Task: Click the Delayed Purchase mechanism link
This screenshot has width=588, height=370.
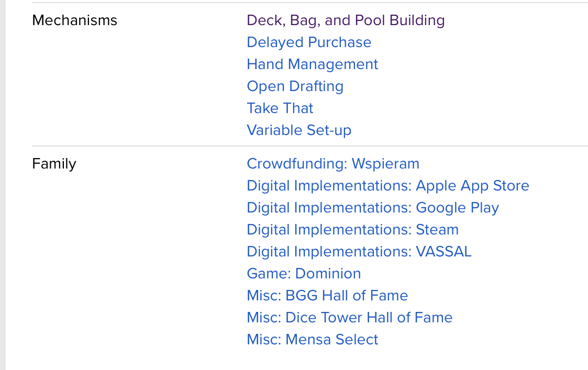Action: pos(309,42)
